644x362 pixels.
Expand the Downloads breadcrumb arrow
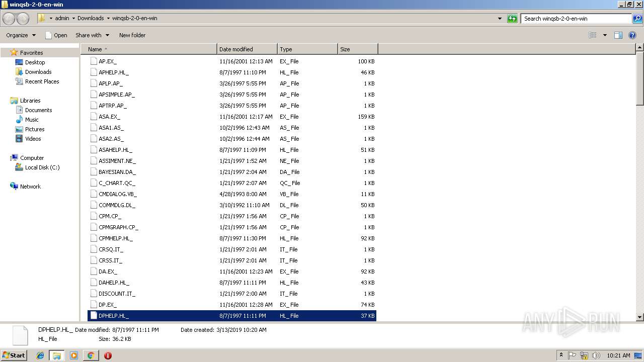coord(108,19)
